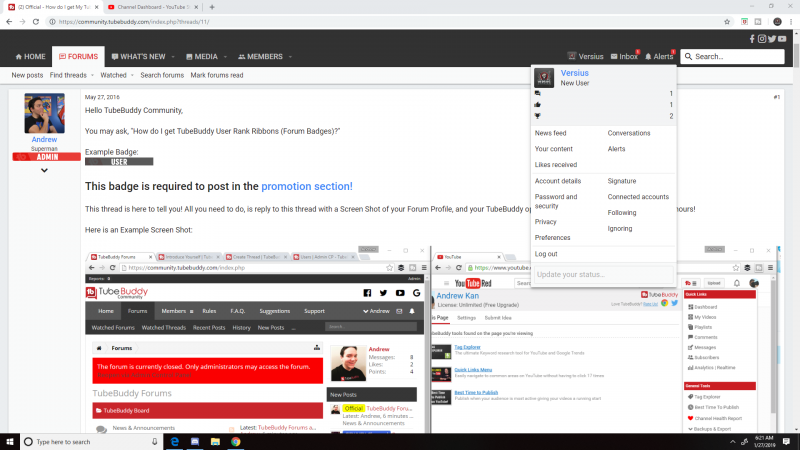Open Password and security settings

(555, 201)
